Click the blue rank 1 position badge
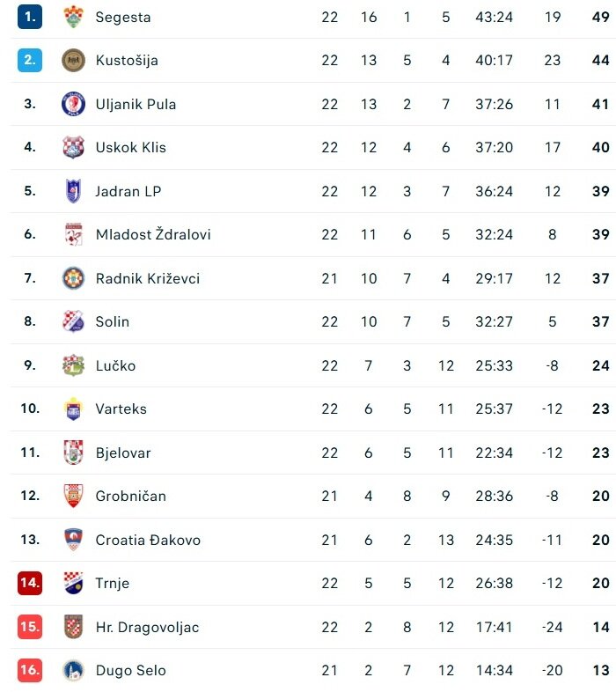 [30, 17]
